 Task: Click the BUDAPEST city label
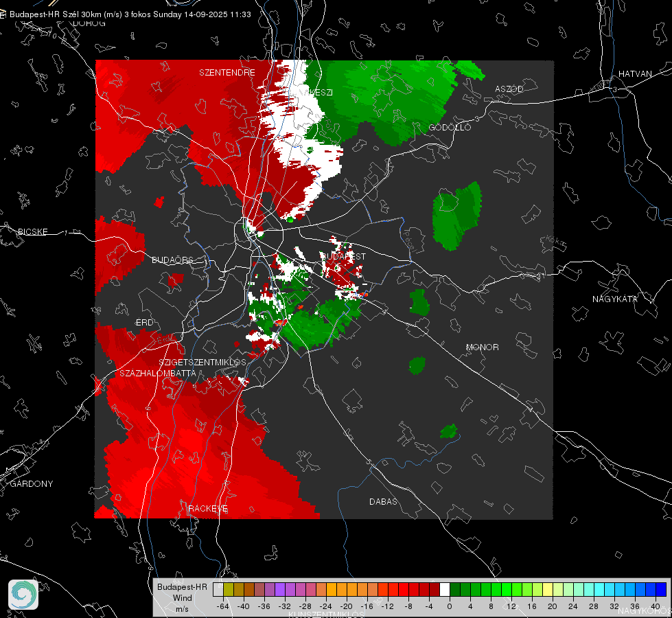[343, 256]
